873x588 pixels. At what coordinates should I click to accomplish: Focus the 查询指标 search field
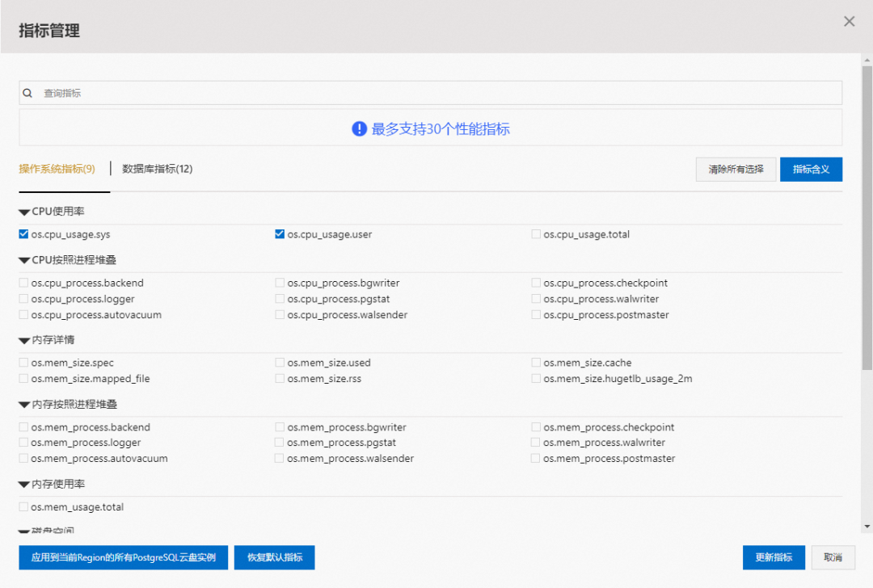(x=436, y=94)
